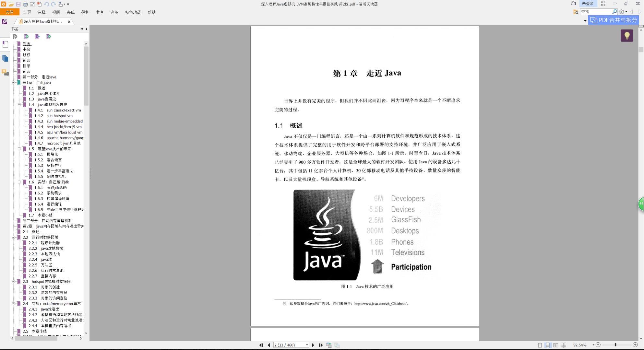Image resolution: width=644 pixels, height=350 pixels.
Task: Collapse the bookmark panel left arrow
Action: click(87, 29)
